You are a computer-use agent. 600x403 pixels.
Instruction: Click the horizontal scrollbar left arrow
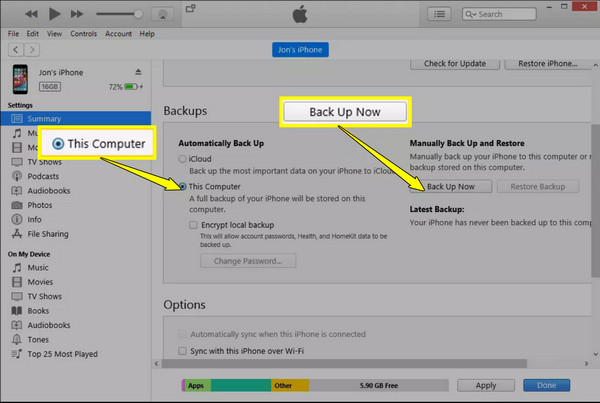pyautogui.click(x=157, y=364)
